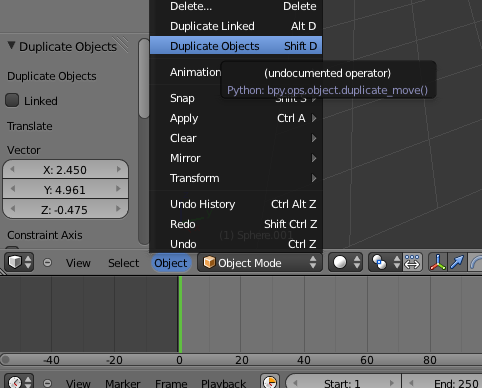Choose Duplicate Linked from menu

[236, 26]
